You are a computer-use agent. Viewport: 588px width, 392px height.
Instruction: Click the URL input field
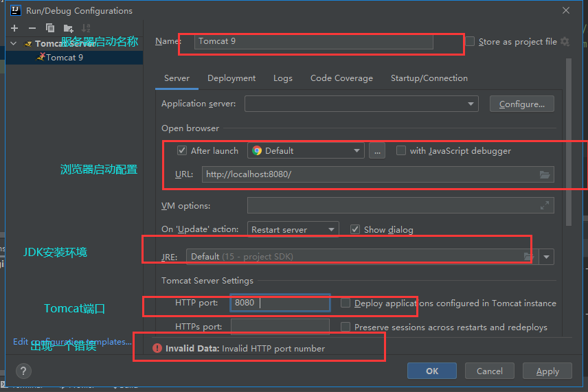[x=378, y=174]
